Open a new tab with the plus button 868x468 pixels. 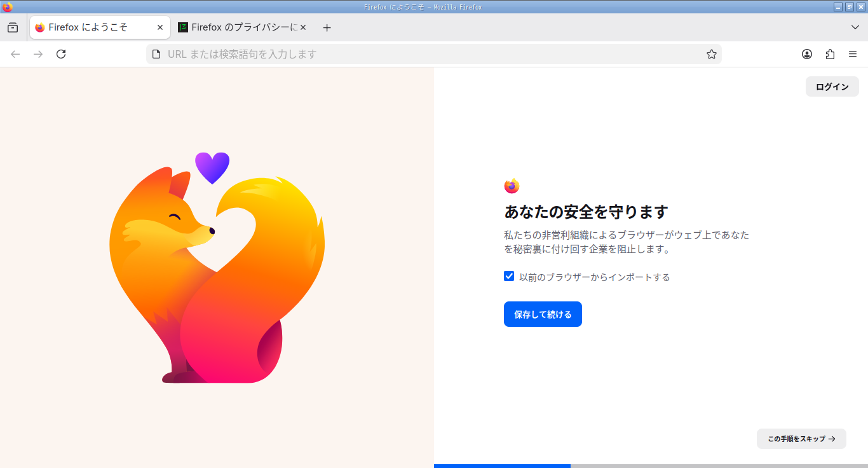click(x=327, y=27)
